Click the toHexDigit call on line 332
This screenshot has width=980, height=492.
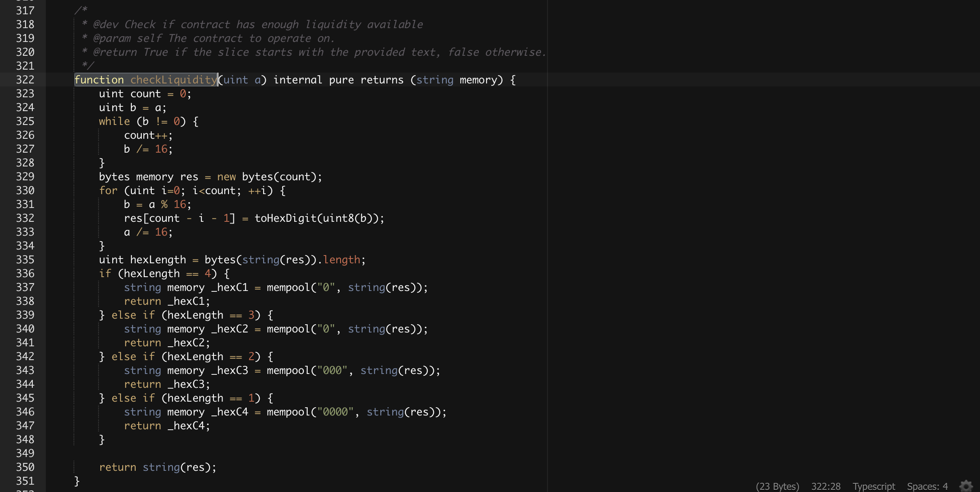pyautogui.click(x=285, y=218)
